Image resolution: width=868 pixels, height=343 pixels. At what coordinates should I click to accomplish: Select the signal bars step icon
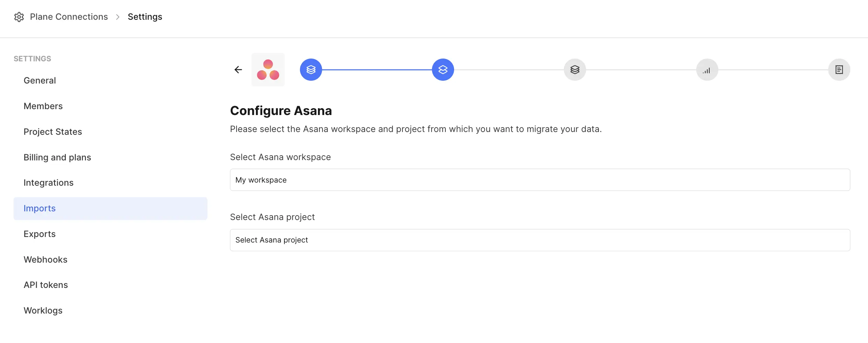coord(707,70)
